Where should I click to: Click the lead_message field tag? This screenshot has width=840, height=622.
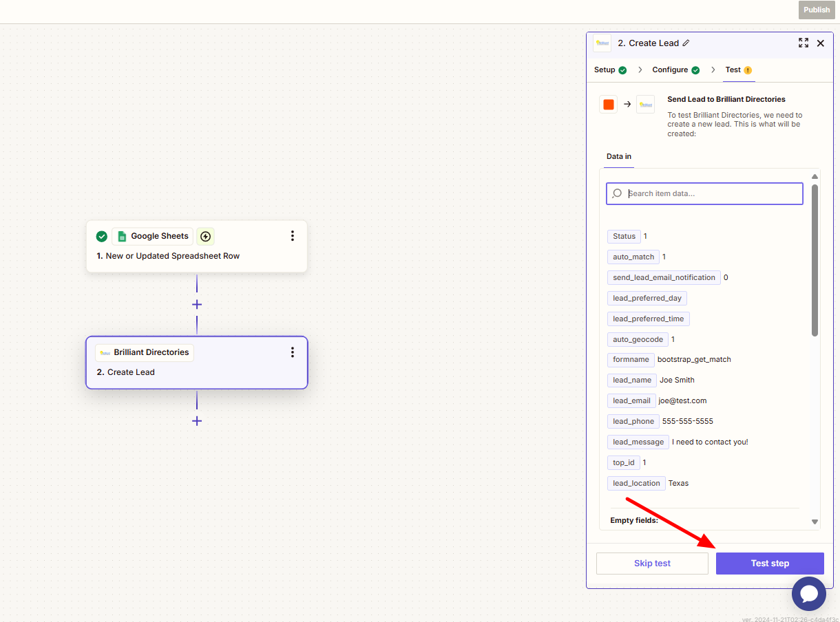coord(638,442)
